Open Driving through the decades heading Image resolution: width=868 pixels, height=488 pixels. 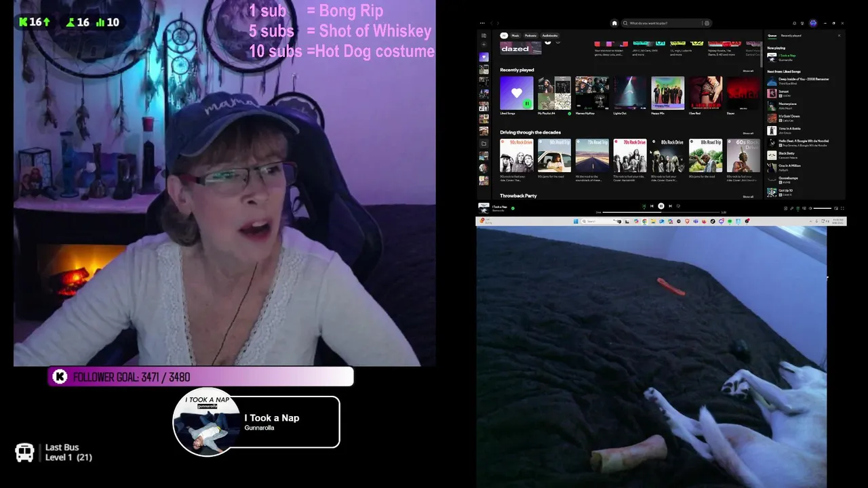(530, 132)
